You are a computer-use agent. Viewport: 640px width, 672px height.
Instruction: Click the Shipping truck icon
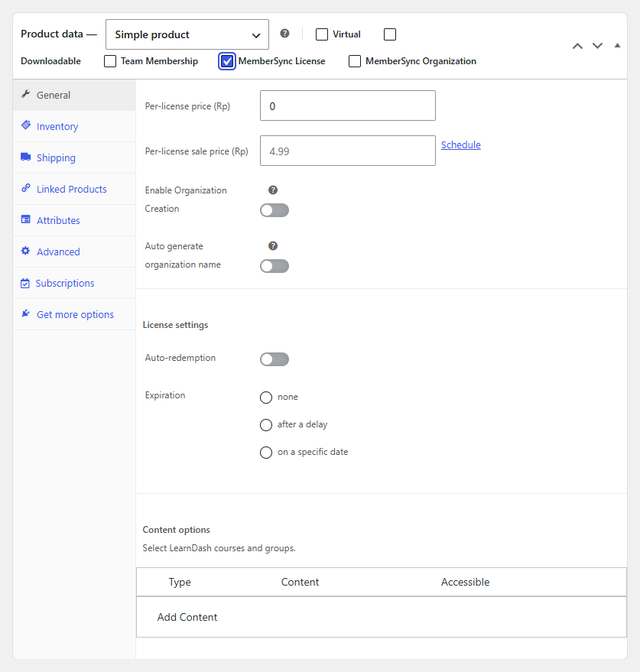tap(26, 157)
